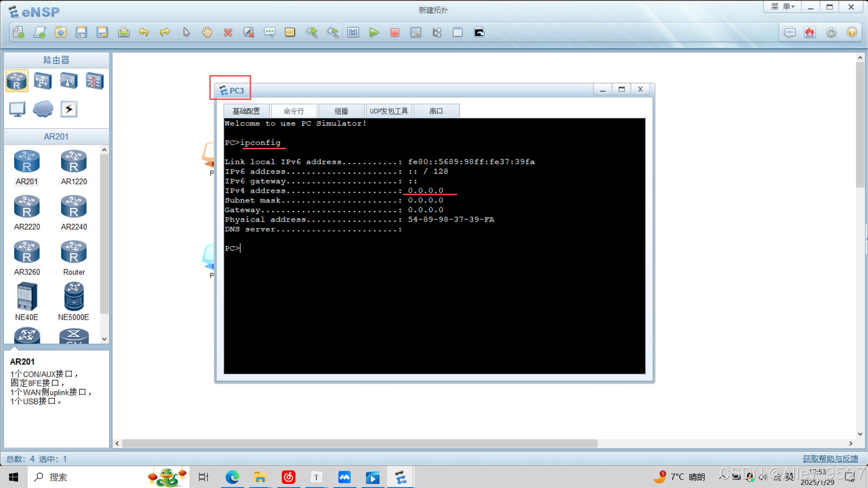868x488 pixels.
Task: Open the 串口 tab in PC3 window
Action: 436,111
